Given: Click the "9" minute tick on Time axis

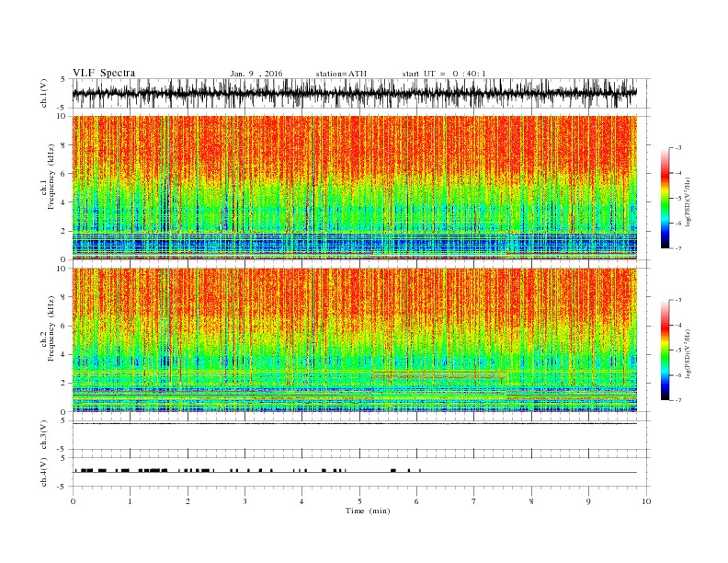Looking at the screenshot, I should pyautogui.click(x=588, y=501).
